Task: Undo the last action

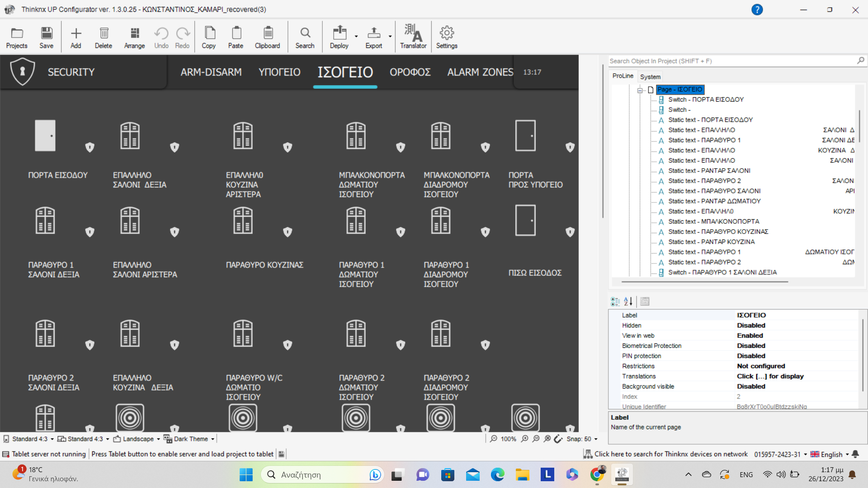Action: [161, 38]
